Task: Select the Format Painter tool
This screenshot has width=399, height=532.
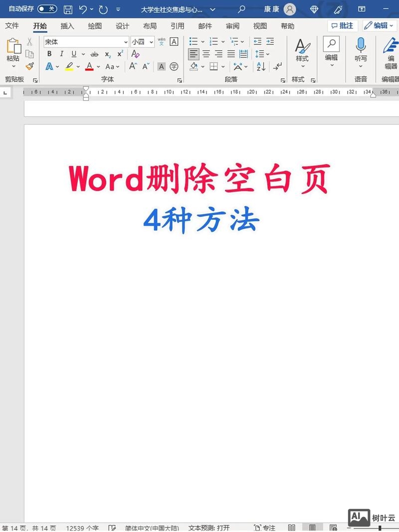Action: pyautogui.click(x=29, y=66)
